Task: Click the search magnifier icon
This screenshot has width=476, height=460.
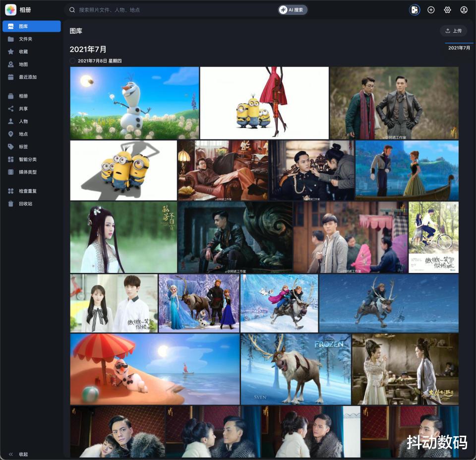Action: tap(72, 10)
